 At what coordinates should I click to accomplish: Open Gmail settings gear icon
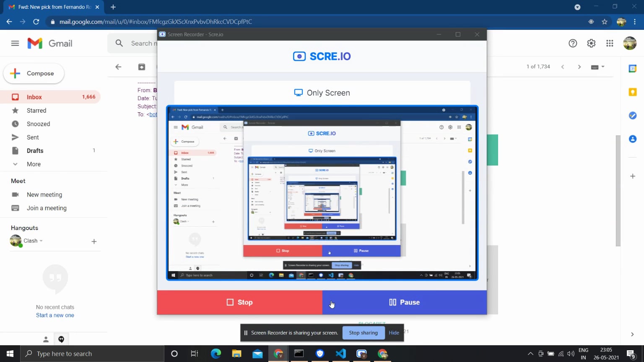pyautogui.click(x=591, y=43)
